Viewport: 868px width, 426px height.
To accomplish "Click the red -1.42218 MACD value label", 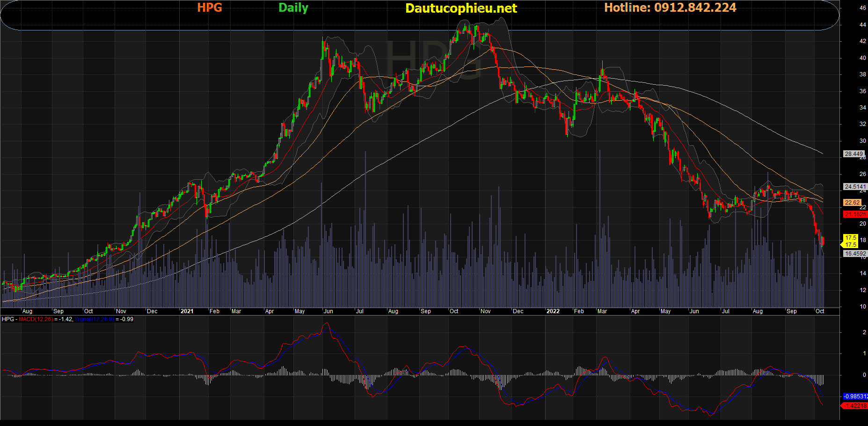I will [x=855, y=405].
